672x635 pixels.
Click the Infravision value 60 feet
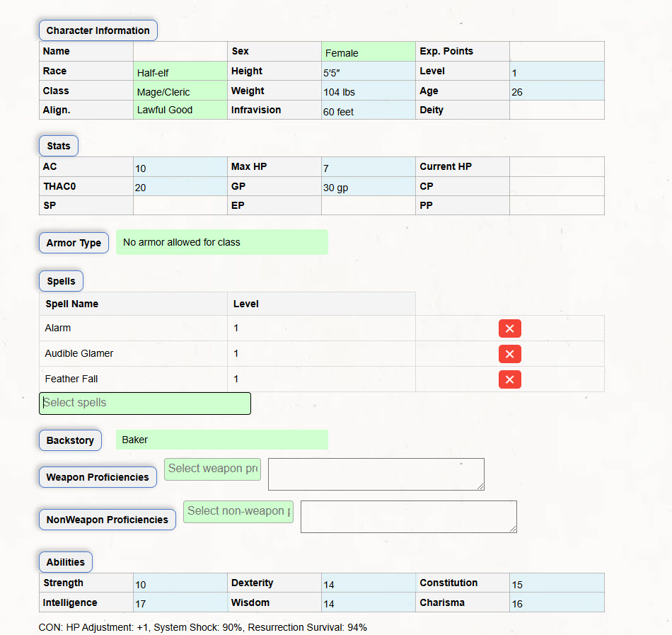tap(368, 110)
